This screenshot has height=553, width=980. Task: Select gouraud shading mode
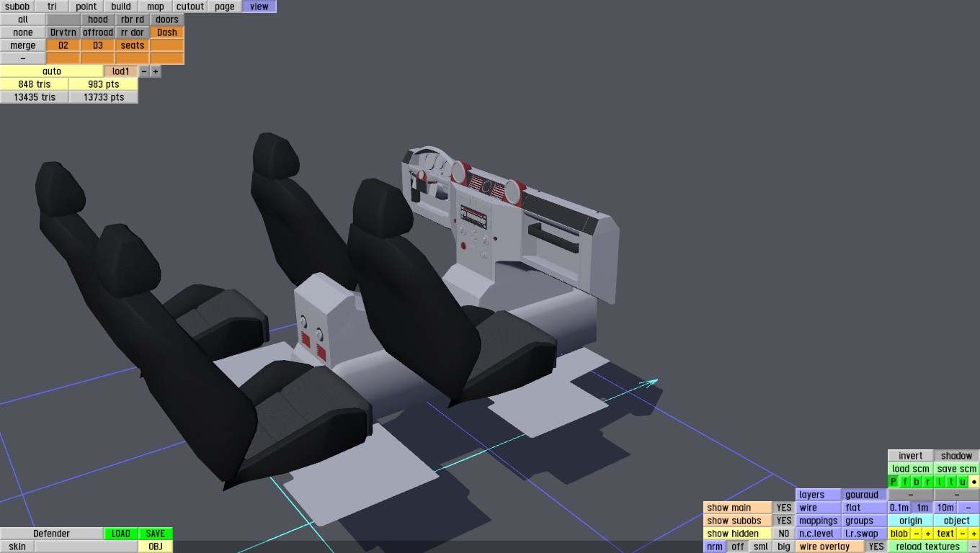(x=865, y=495)
